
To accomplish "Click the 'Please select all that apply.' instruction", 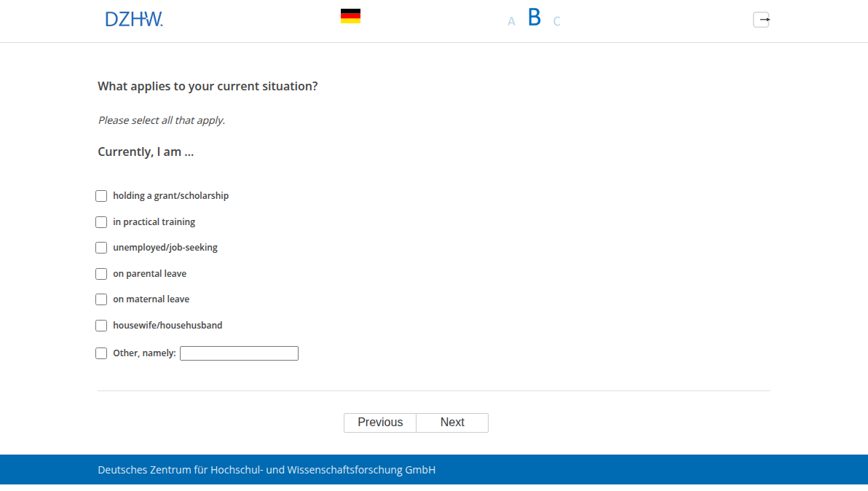I will click(x=162, y=121).
